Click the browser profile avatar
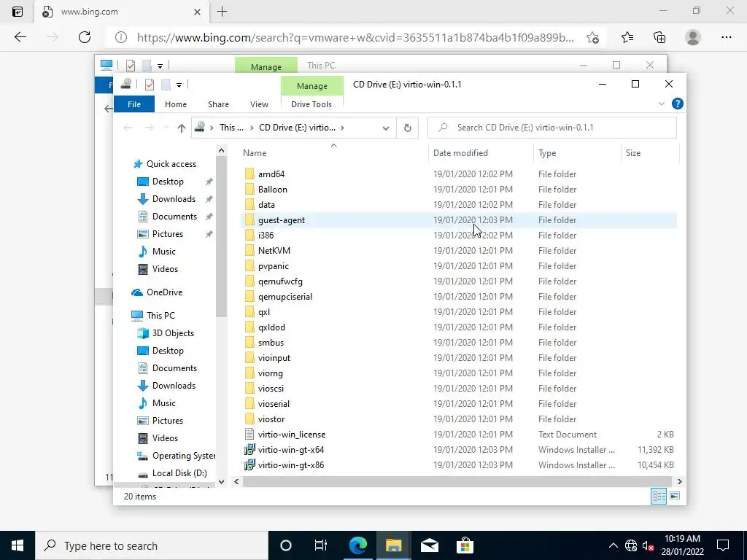This screenshot has width=747, height=560. pos(693,37)
